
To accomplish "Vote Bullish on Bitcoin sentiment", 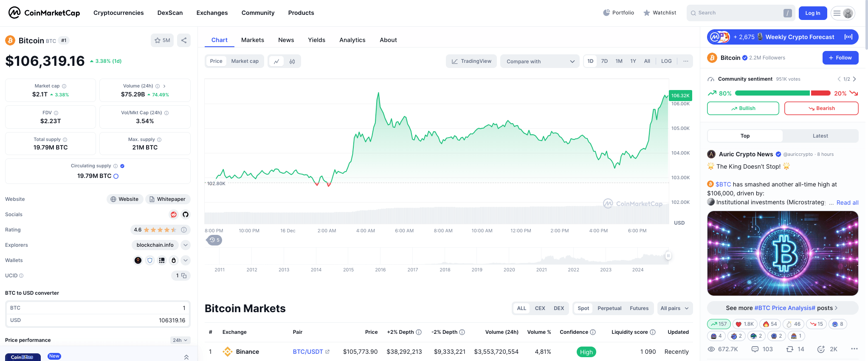I will click(x=743, y=108).
